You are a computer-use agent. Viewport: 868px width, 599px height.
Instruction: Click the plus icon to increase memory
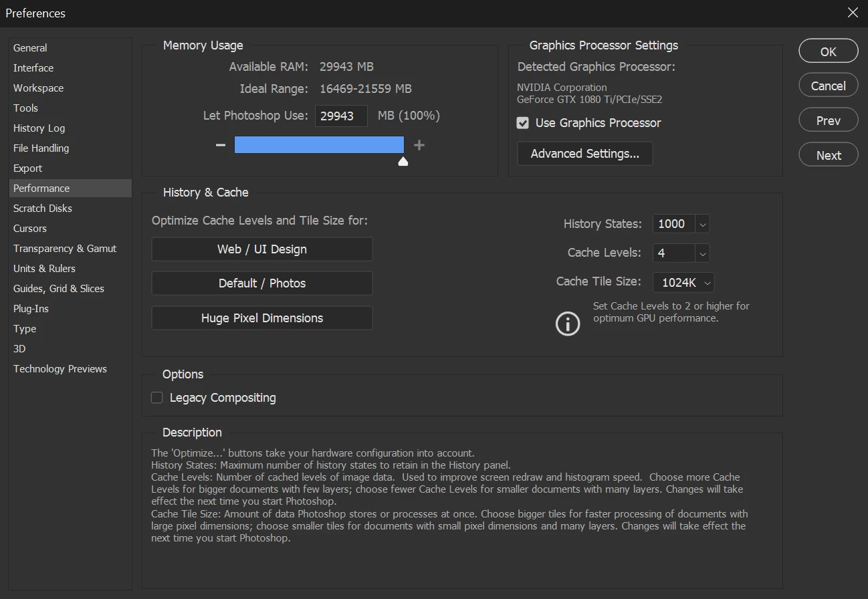click(x=419, y=145)
